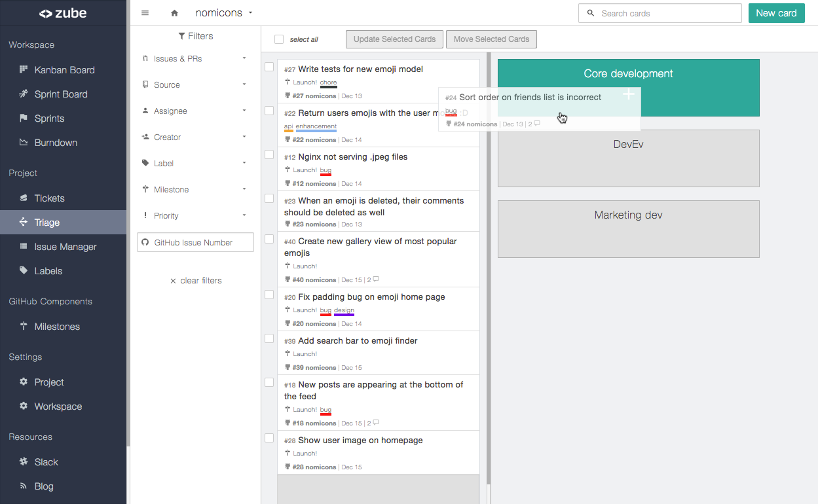The width and height of the screenshot is (818, 504).
Task: Expand the Priority filter dropdown
Action: click(195, 215)
